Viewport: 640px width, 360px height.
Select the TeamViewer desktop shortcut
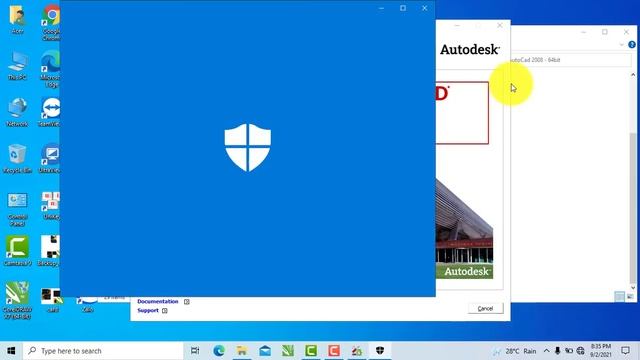point(50,112)
